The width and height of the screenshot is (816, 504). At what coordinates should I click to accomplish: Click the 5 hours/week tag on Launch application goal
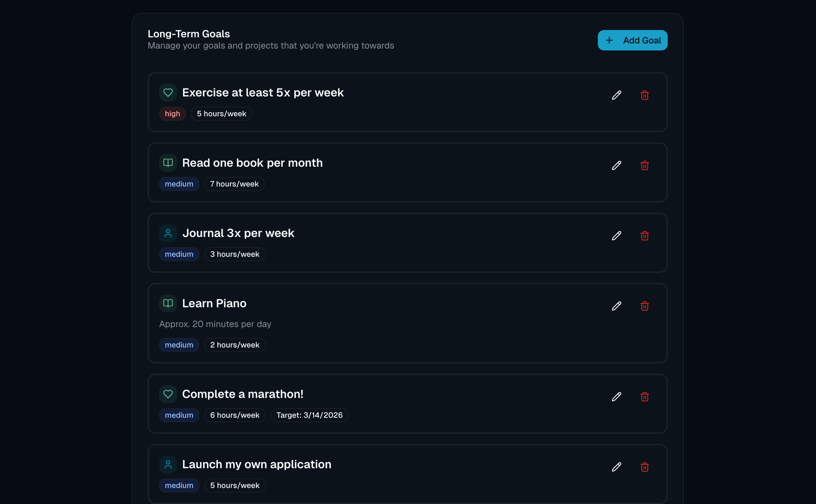point(235,486)
